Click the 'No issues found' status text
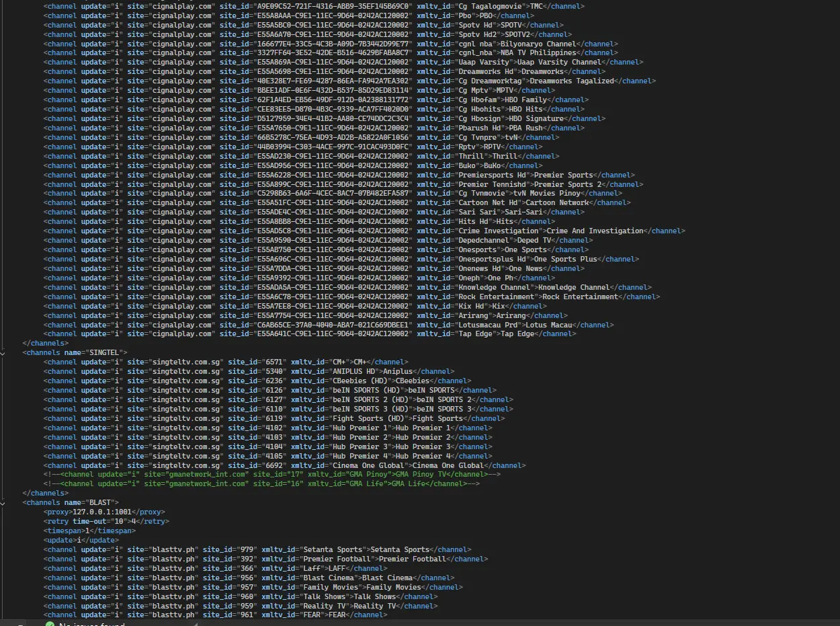Screen dimensions: 840x626 pos(92,624)
